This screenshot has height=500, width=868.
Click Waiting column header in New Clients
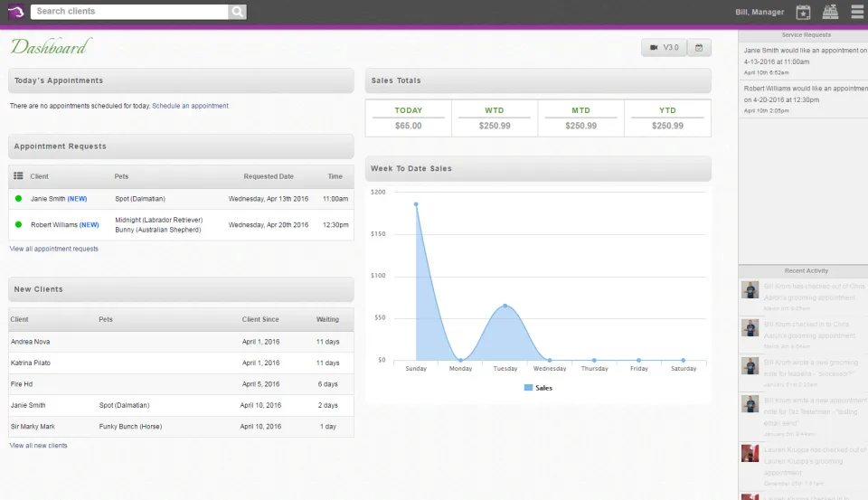pyautogui.click(x=327, y=319)
